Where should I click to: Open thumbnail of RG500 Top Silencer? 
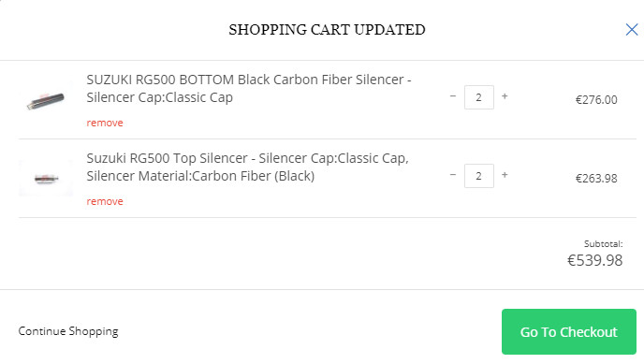[x=46, y=178]
